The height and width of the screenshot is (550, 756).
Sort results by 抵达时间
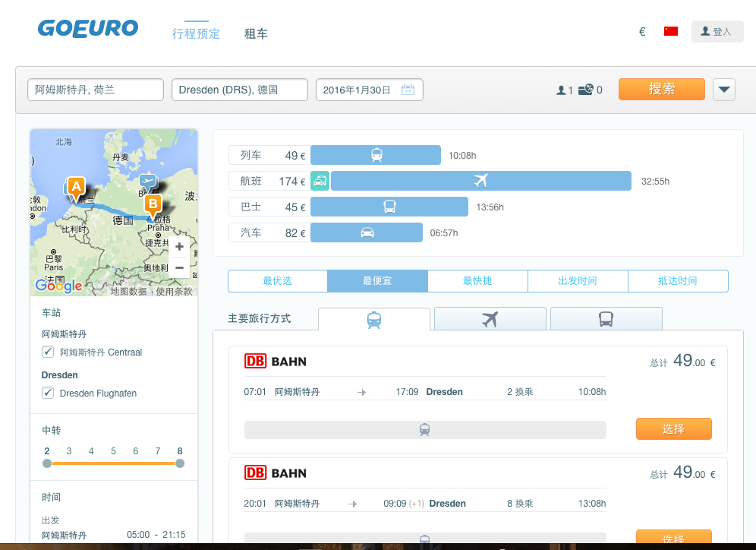point(678,281)
